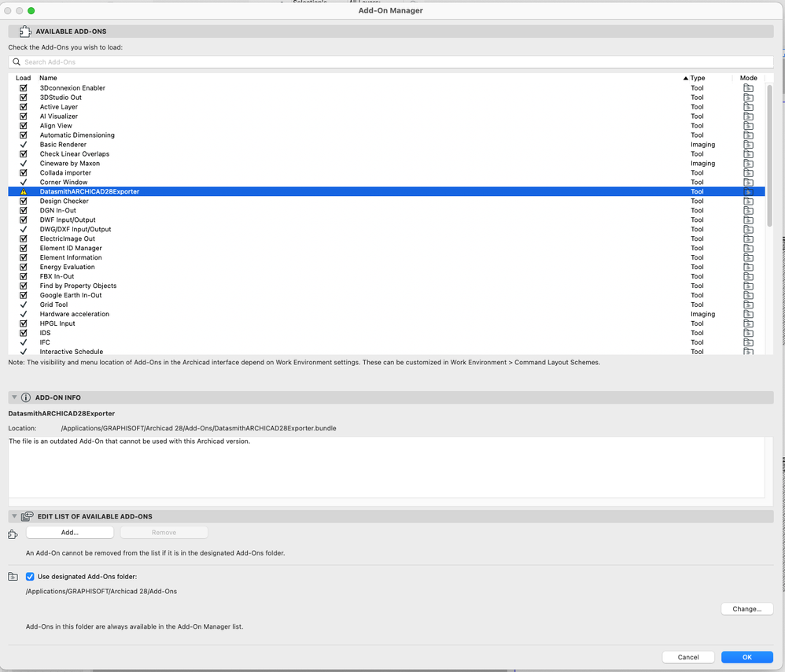This screenshot has width=785, height=672.
Task: Collapse the Add-On Info section
Action: pos(13,397)
